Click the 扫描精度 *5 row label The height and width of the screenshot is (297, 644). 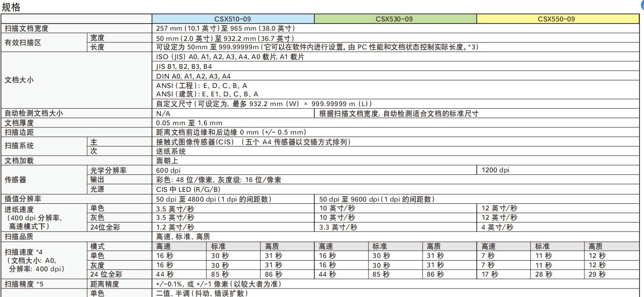pos(24,284)
